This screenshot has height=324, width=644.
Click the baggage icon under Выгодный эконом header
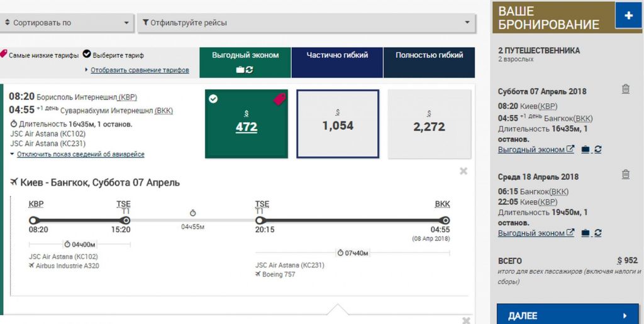[x=240, y=69]
